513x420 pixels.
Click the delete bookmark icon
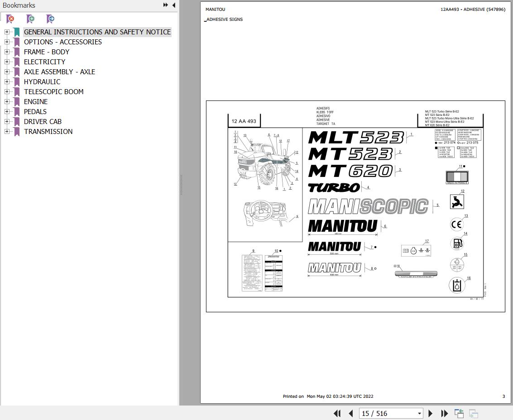(10, 19)
